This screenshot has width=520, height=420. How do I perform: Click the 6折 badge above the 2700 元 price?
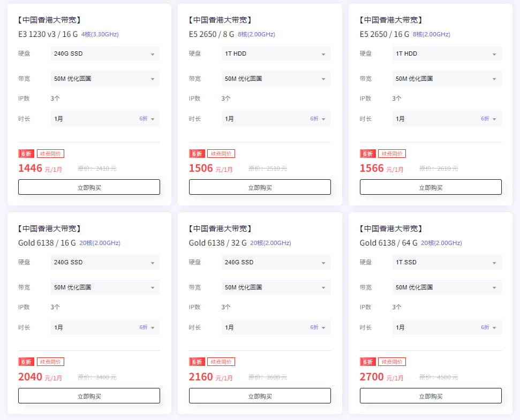click(368, 362)
